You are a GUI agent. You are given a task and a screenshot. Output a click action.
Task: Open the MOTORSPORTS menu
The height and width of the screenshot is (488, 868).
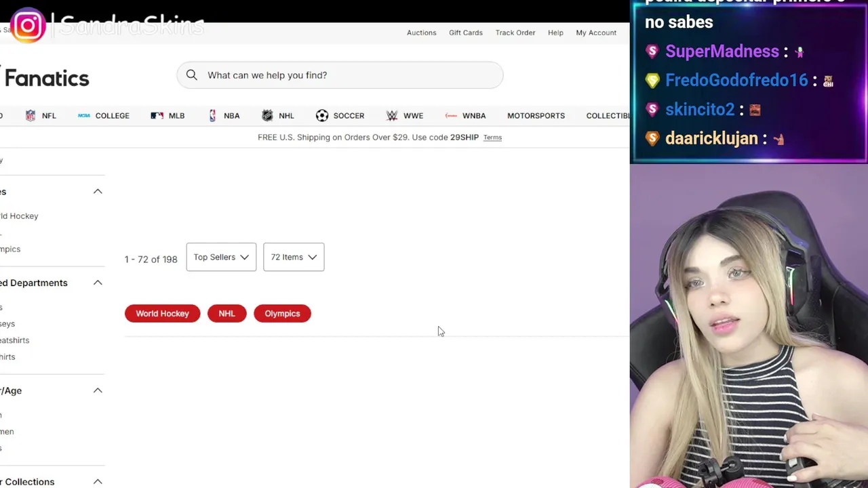536,116
